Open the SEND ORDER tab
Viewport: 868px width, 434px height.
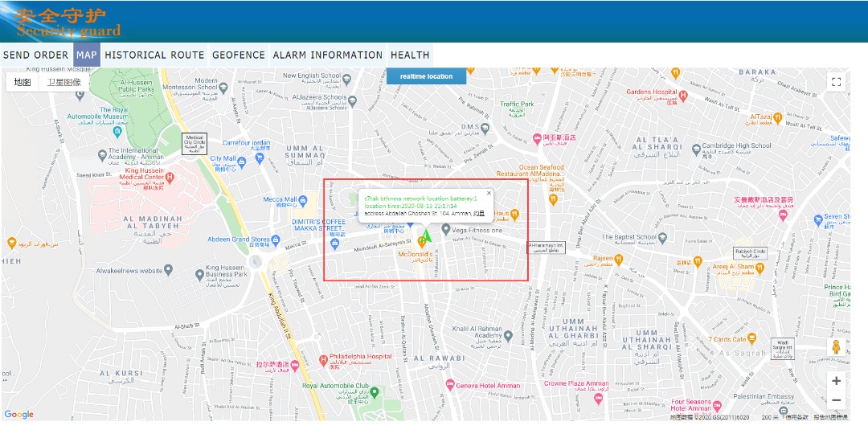[x=36, y=55]
